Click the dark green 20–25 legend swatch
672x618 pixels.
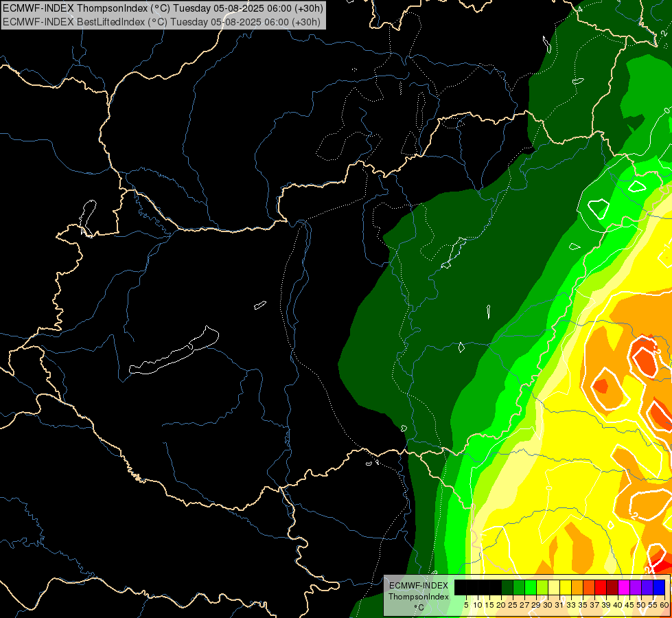click(x=507, y=588)
